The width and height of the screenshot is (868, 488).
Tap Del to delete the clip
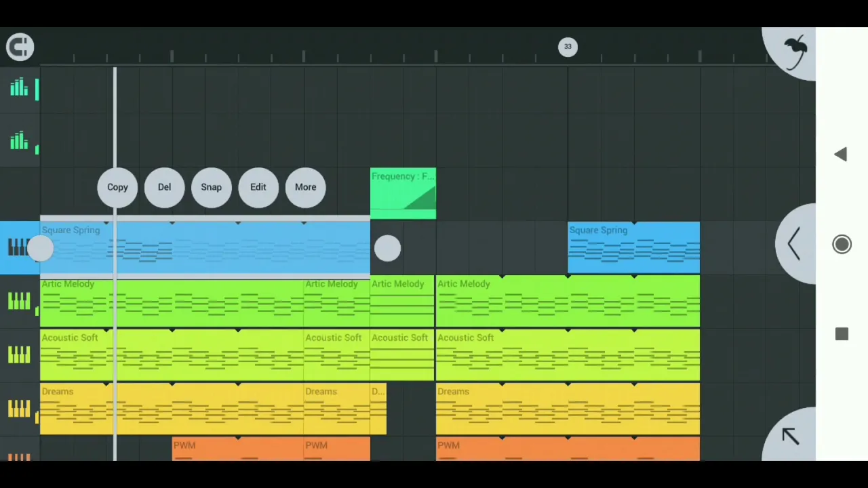tap(164, 187)
